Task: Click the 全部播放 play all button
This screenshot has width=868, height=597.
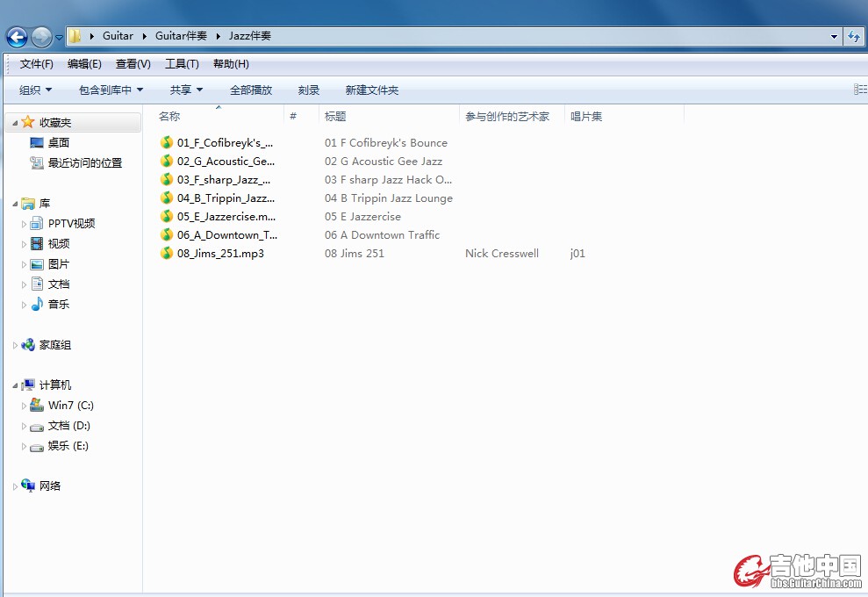Action: (251, 90)
